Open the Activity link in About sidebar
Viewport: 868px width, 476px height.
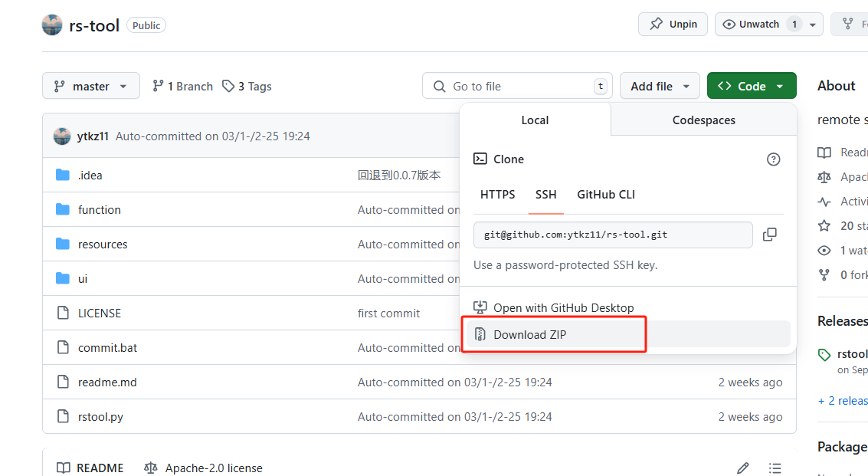click(x=842, y=201)
